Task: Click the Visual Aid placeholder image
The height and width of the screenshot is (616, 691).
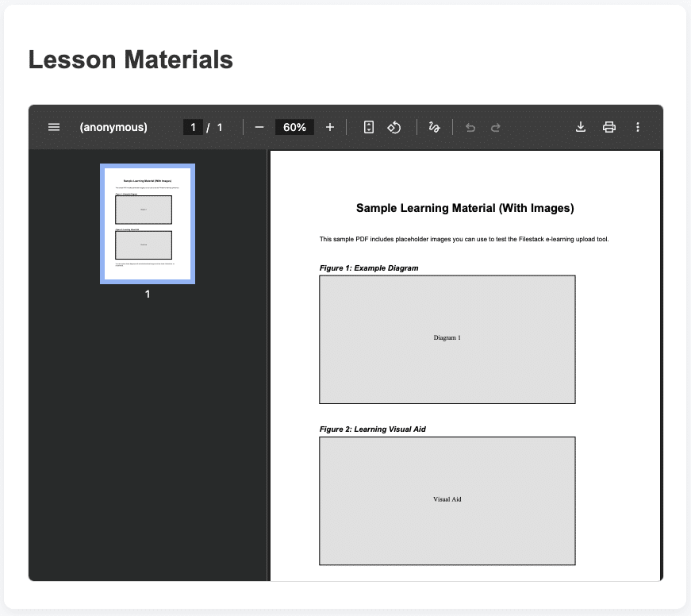Action: coord(447,500)
